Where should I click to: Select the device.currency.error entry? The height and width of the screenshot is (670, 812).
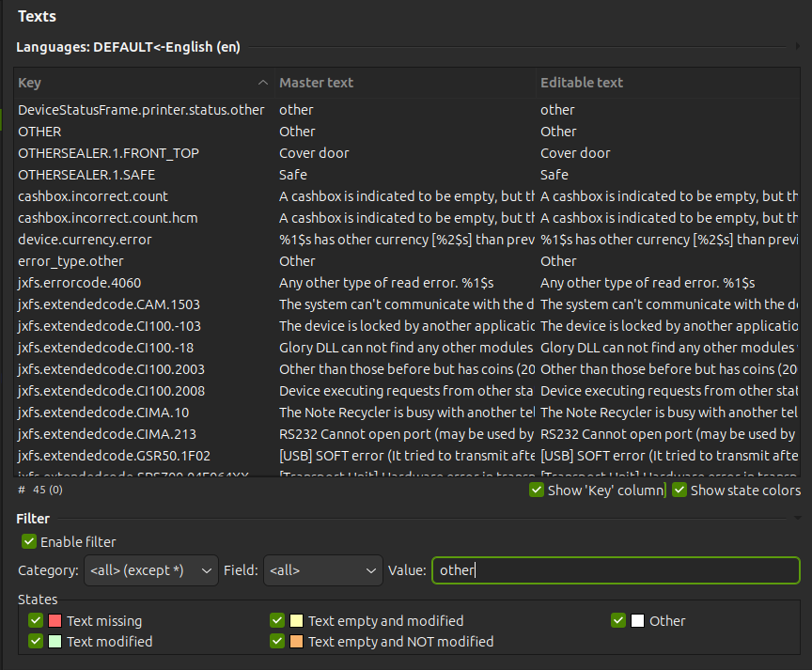click(141, 239)
